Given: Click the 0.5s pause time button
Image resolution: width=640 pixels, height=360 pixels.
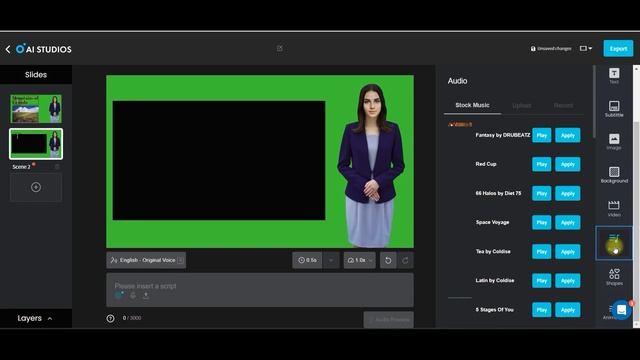Looking at the screenshot, I should pyautogui.click(x=307, y=260).
